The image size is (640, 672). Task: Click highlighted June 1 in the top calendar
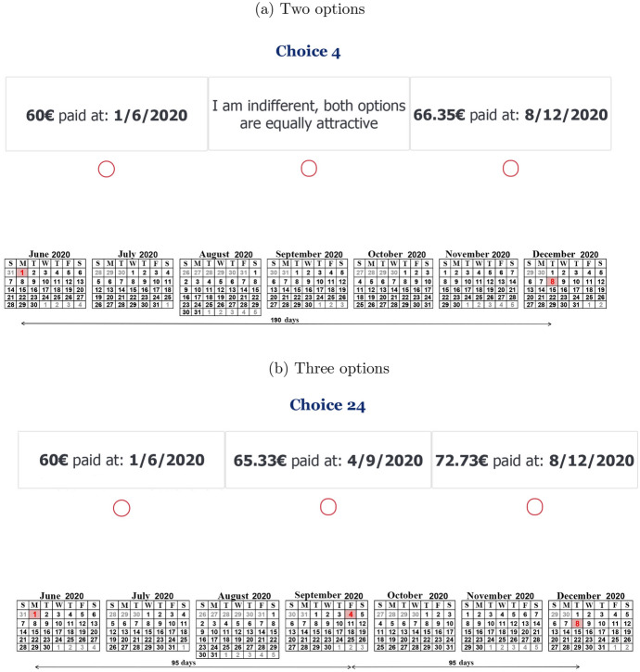[x=22, y=273]
